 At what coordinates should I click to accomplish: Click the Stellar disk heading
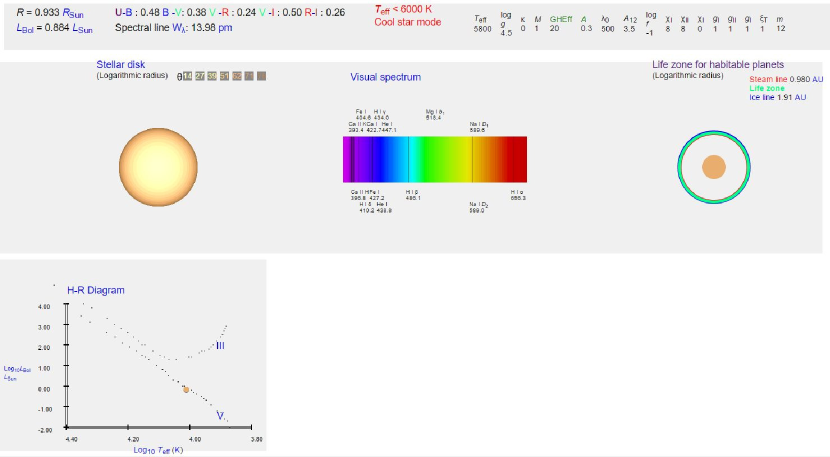tap(120, 65)
